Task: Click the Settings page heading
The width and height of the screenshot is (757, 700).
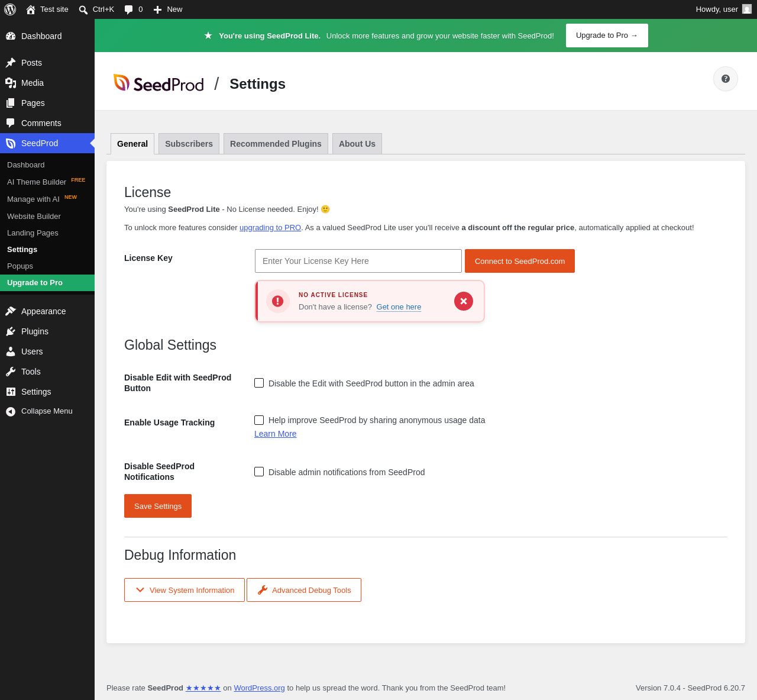Action: tap(257, 84)
